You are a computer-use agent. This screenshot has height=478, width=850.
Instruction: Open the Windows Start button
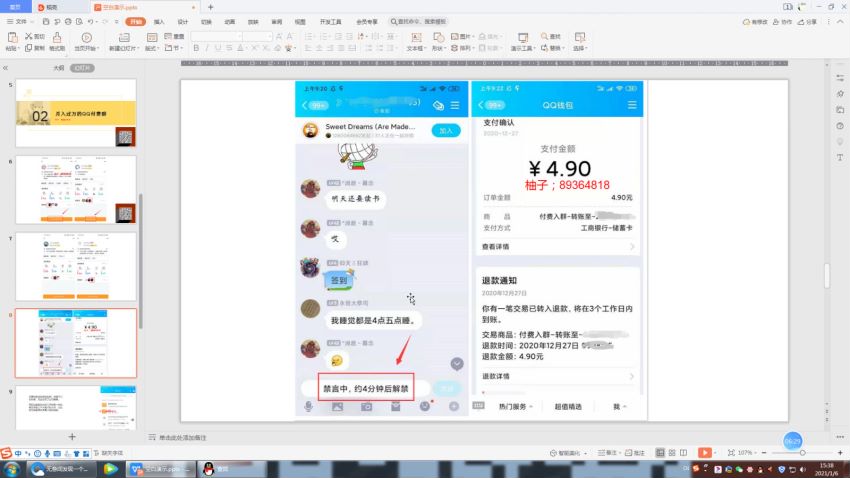click(11, 469)
